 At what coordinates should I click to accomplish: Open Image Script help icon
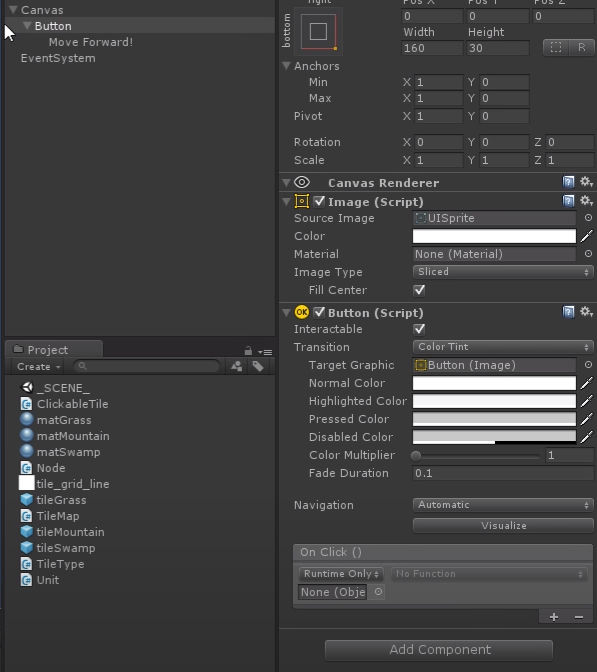tap(568, 201)
